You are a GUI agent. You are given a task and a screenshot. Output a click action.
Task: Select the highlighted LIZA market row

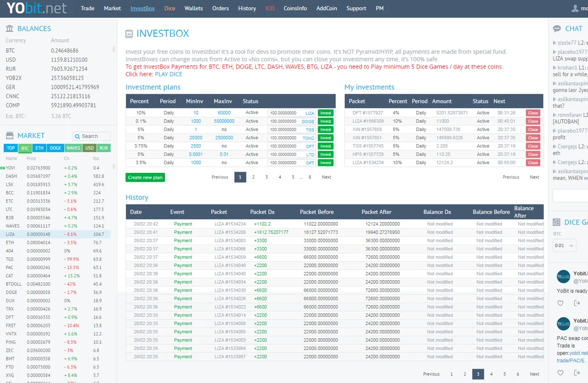pyautogui.click(x=55, y=234)
